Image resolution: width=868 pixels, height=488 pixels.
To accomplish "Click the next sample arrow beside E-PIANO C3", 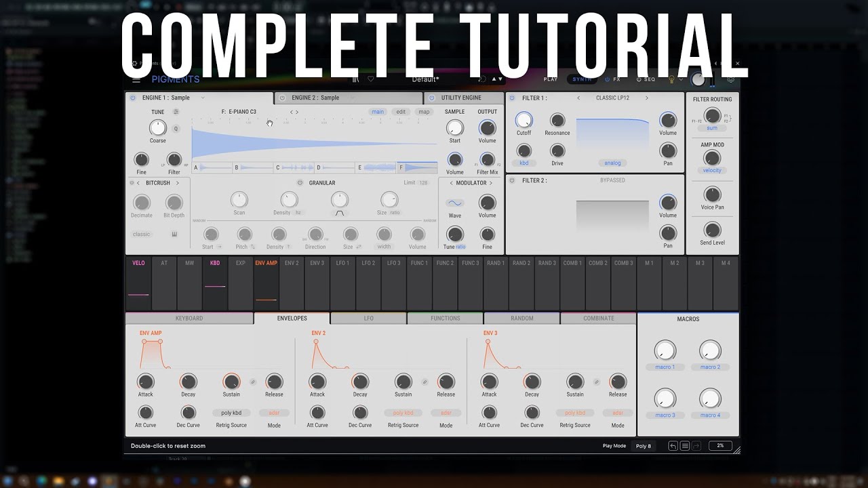I will [x=296, y=112].
